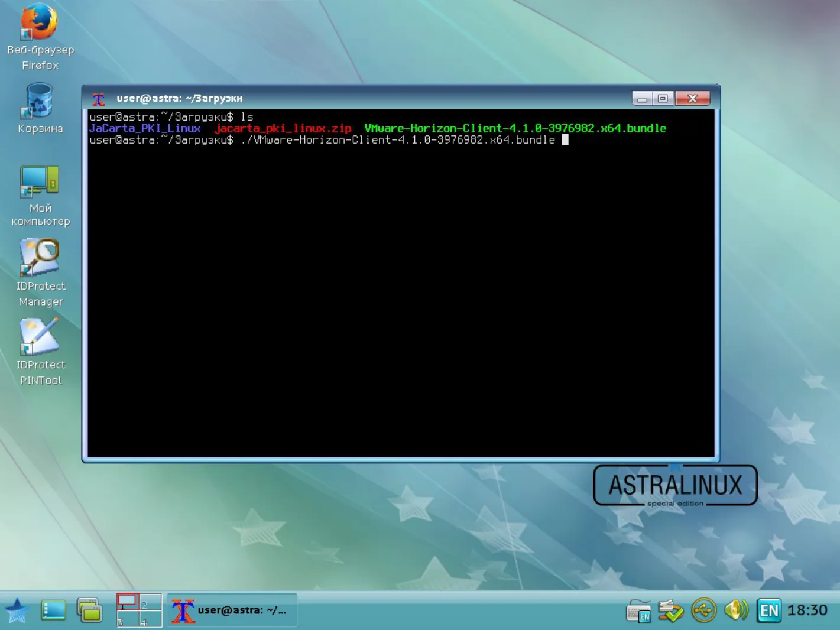Image resolution: width=840 pixels, height=630 pixels.
Task: Select the IDProtect PINTool desktop icon
Action: click(x=40, y=352)
